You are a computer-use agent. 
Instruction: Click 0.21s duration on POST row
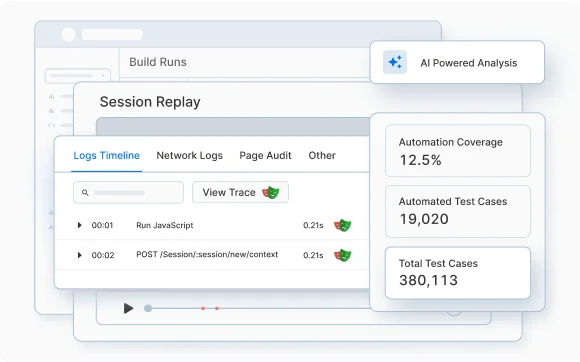(x=313, y=255)
